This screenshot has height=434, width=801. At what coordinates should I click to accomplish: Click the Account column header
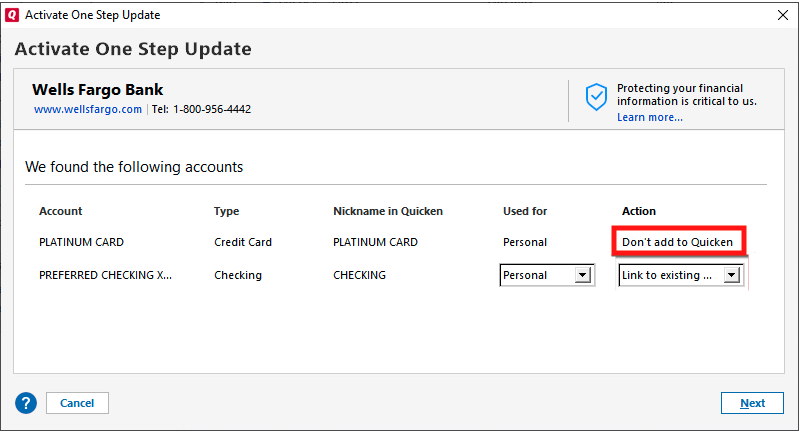60,211
